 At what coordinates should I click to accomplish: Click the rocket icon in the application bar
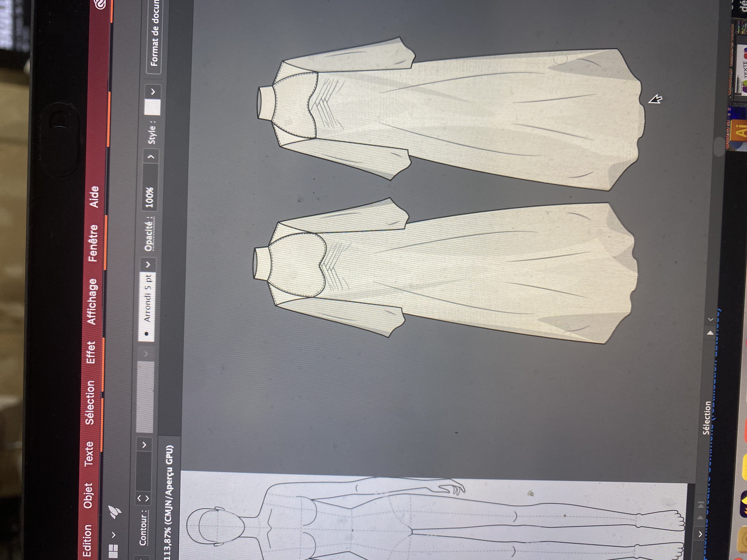click(115, 512)
